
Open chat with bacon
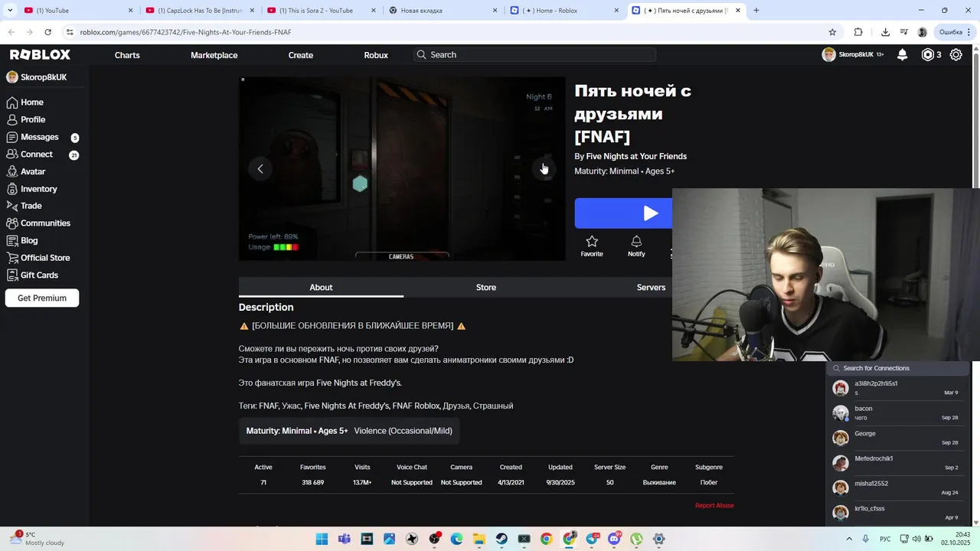coord(897,413)
